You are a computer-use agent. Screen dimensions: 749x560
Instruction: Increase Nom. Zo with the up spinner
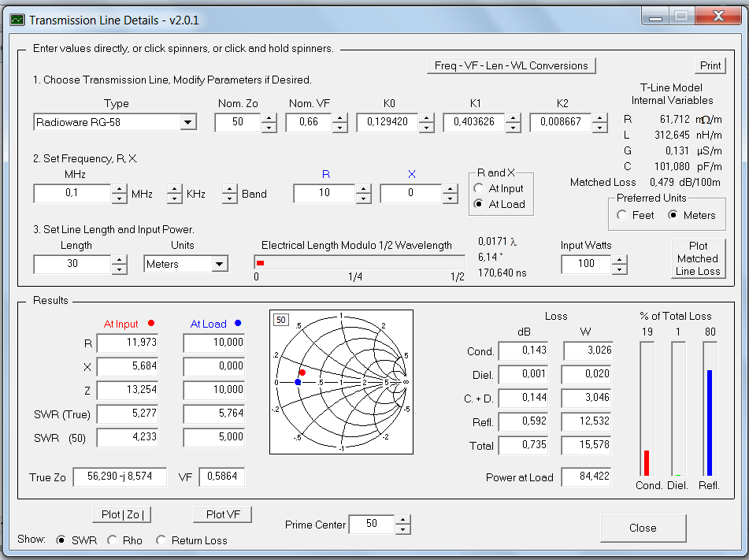269,117
